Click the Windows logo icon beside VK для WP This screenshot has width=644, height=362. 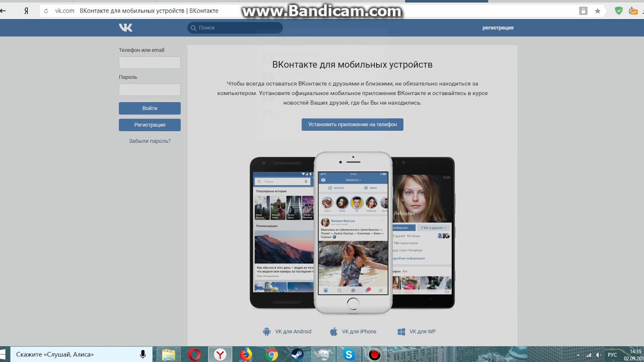(x=401, y=332)
